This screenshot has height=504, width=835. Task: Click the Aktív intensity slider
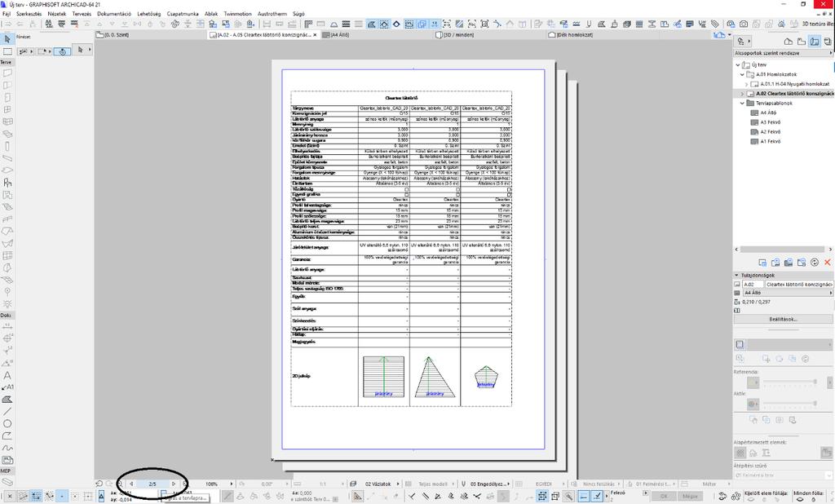(790, 404)
